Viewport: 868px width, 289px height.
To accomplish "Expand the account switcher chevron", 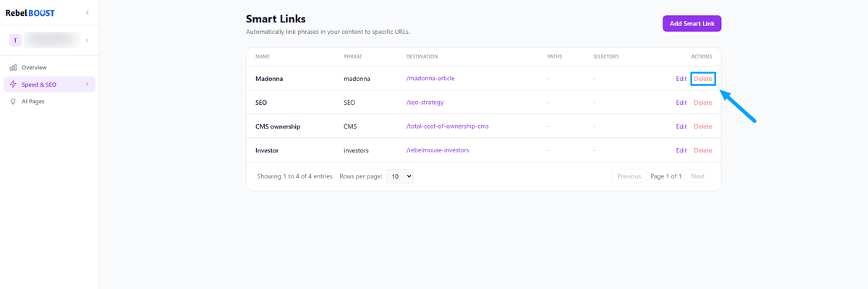I will coord(87,40).
